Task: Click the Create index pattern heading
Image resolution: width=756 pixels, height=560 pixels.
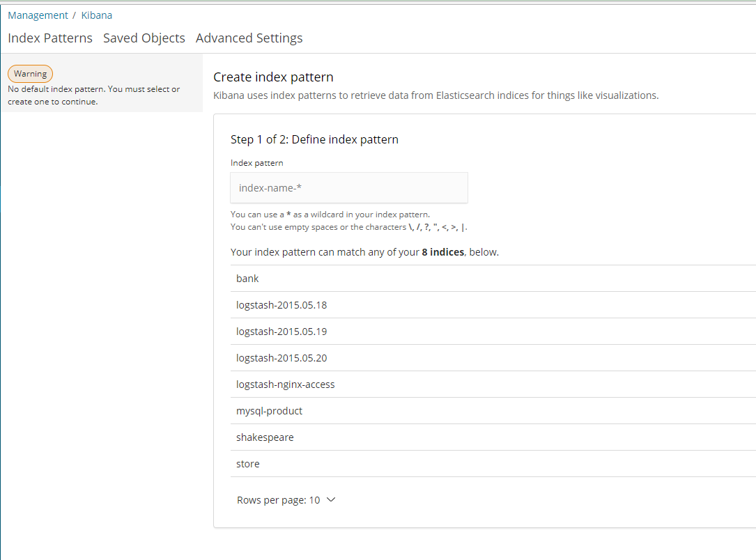Action: tap(273, 77)
